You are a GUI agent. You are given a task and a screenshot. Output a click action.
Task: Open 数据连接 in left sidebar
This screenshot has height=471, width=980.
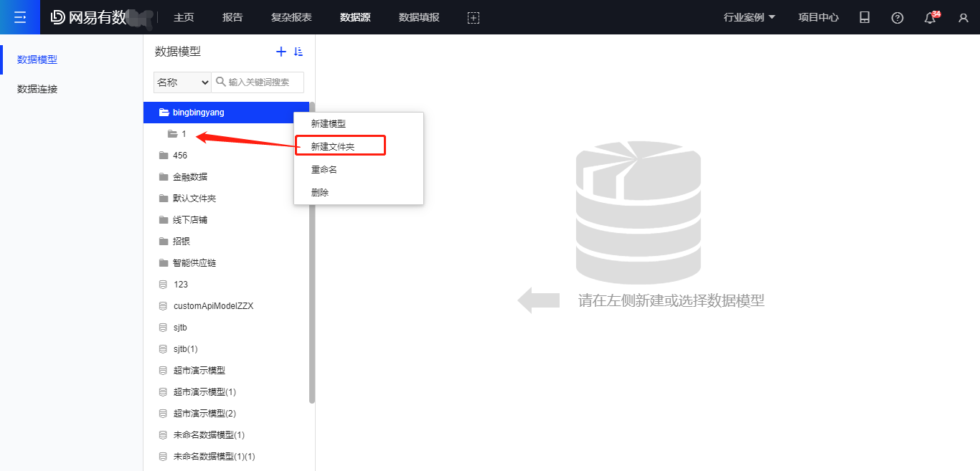[37, 89]
